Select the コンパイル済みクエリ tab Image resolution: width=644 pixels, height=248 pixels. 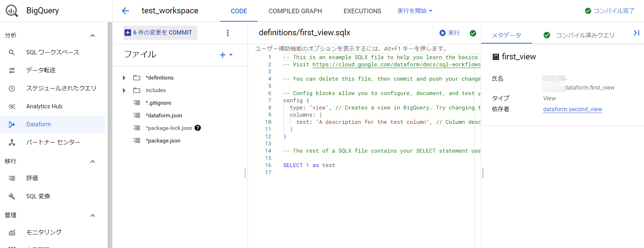coord(579,35)
